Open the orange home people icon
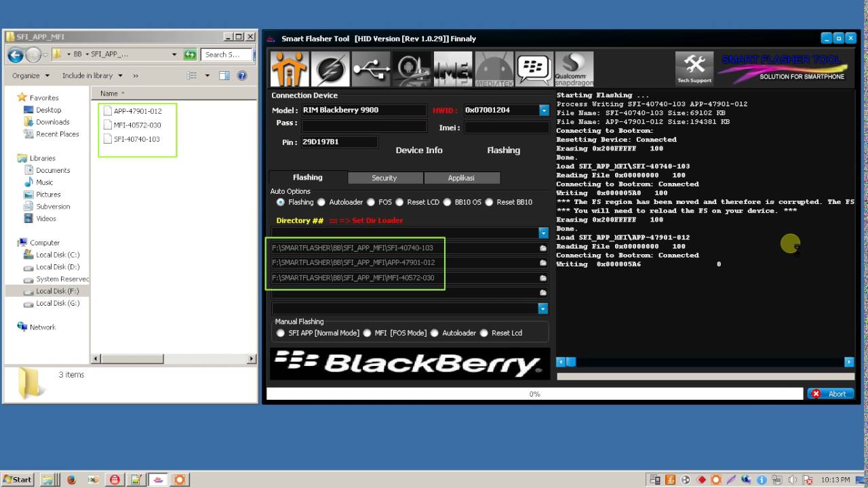The image size is (868, 488). (290, 69)
